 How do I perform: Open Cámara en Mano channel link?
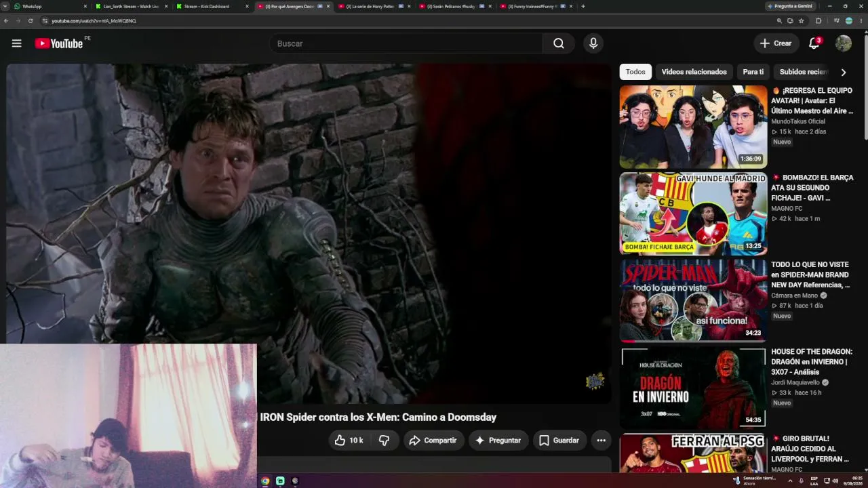795,296
